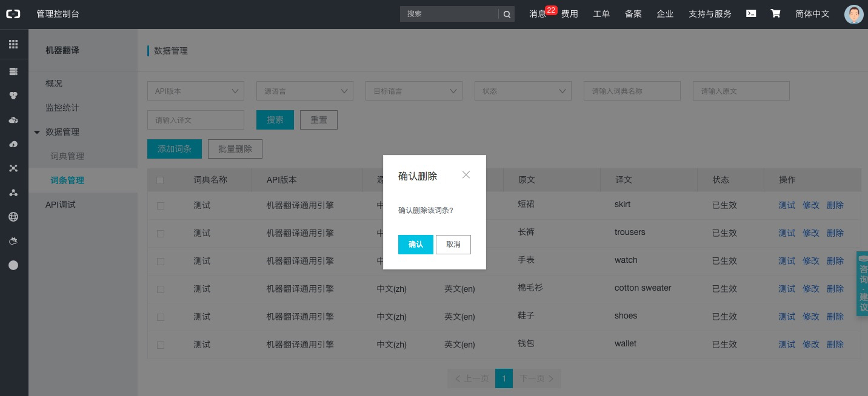
Task: Click the 管理控制台 title link
Action: [58, 14]
